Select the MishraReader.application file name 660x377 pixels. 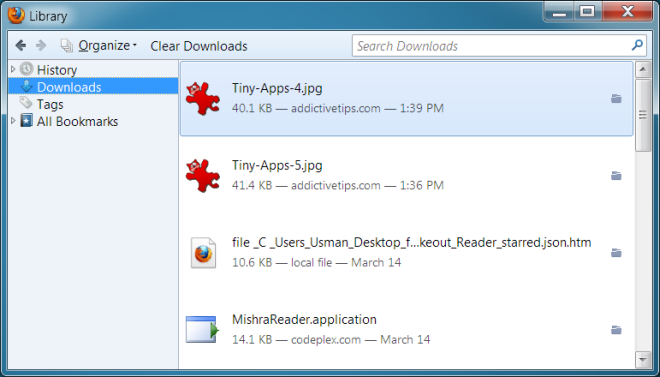pyautogui.click(x=304, y=320)
